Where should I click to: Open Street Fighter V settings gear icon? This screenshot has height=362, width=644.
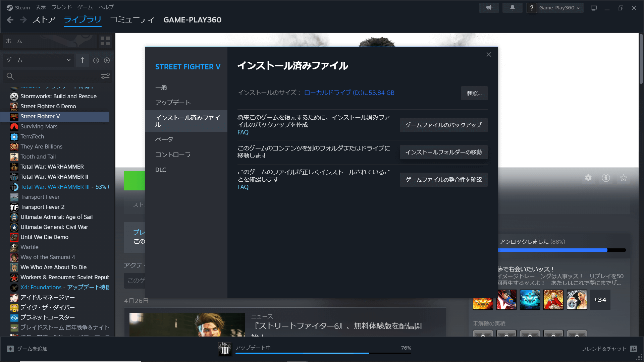coord(588,178)
